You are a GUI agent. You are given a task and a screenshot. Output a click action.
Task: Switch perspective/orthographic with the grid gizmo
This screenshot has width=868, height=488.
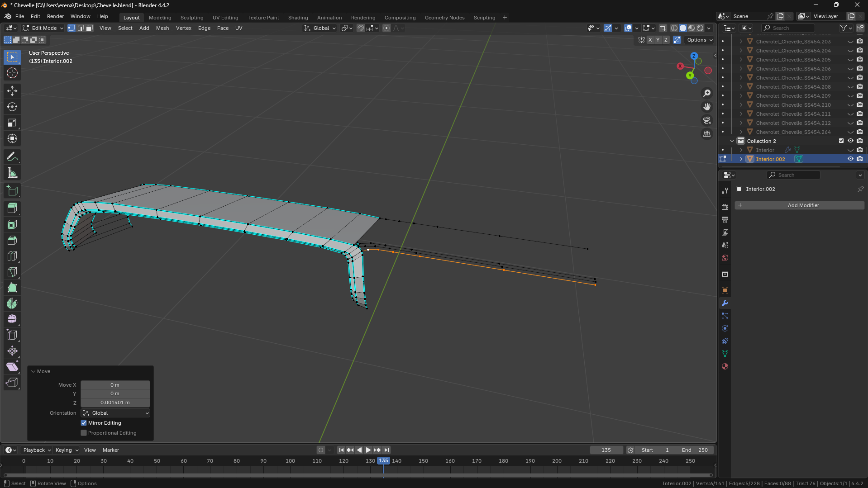[707, 134]
